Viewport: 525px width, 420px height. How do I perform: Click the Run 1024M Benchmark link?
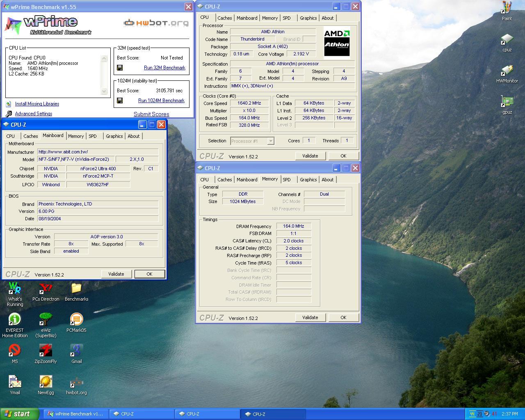click(x=161, y=100)
